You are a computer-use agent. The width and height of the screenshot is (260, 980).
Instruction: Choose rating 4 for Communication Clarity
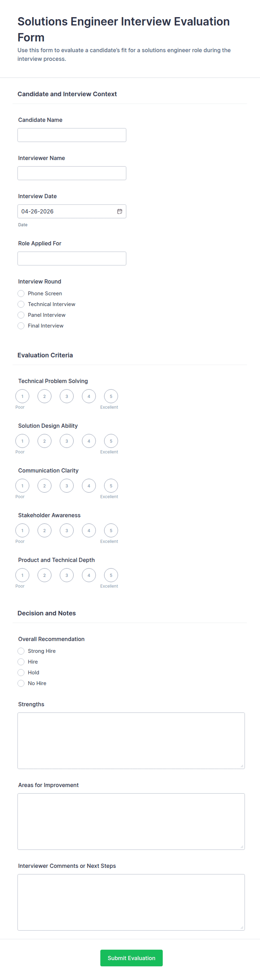tap(89, 486)
